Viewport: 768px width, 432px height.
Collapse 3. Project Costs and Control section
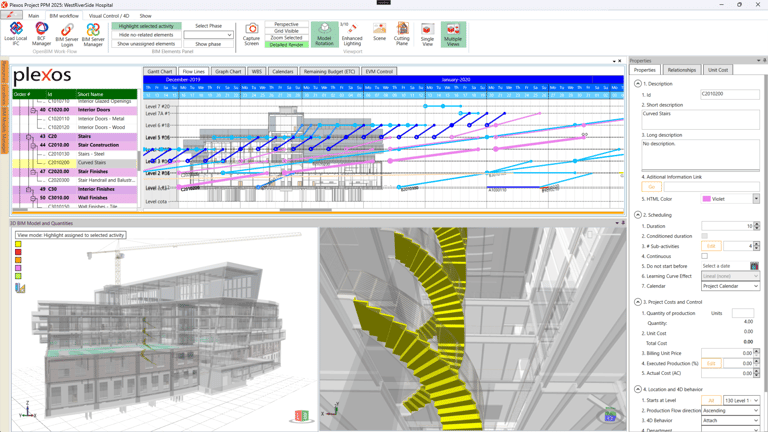tap(638, 302)
